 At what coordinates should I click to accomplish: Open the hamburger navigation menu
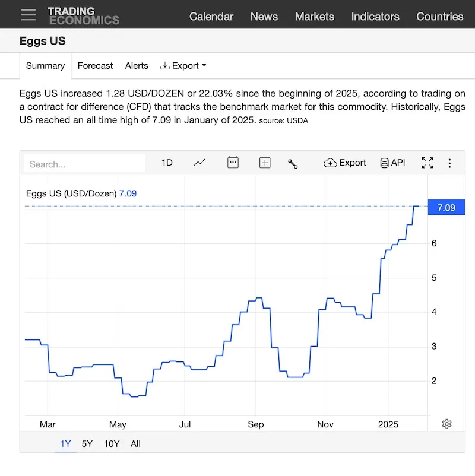(28, 15)
